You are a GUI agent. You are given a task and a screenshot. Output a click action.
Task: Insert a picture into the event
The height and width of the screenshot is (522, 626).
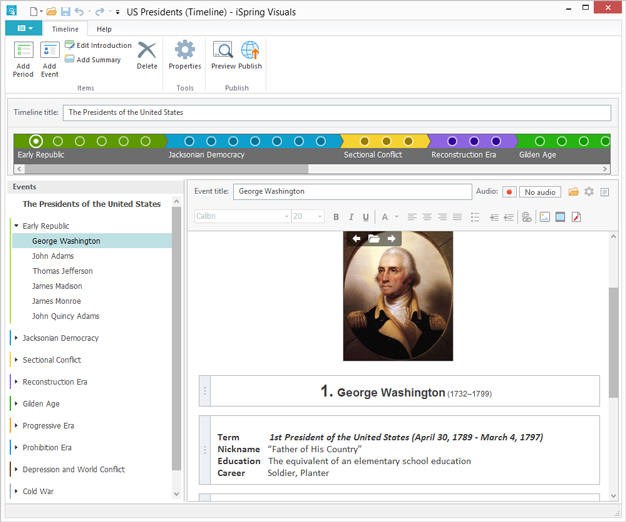click(545, 217)
